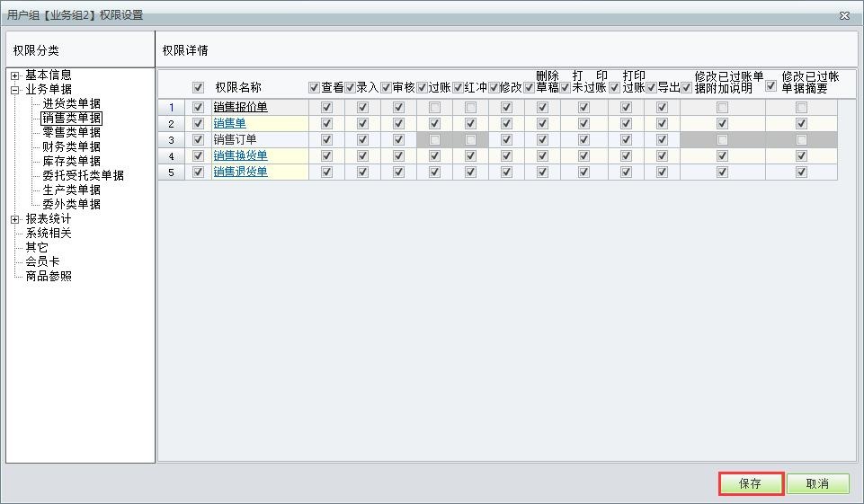The image size is (864, 504).
Task: Toggle the 查看 column header checkbox
Action: coord(314,87)
